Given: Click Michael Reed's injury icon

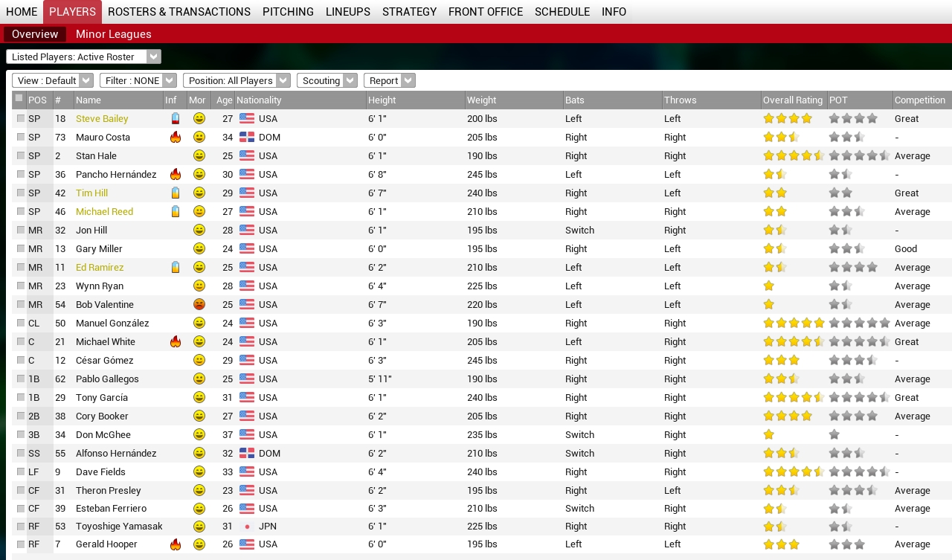Looking at the screenshot, I should pyautogui.click(x=176, y=211).
